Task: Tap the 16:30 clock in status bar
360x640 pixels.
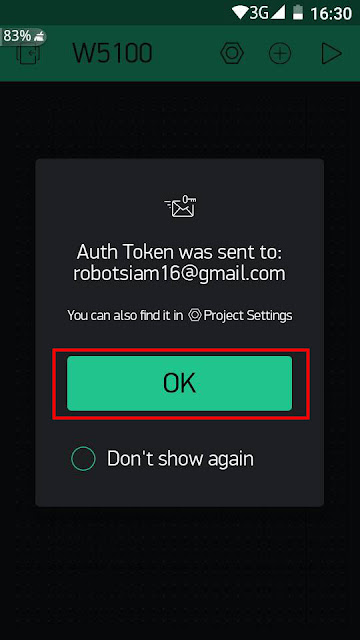Action: 331,13
